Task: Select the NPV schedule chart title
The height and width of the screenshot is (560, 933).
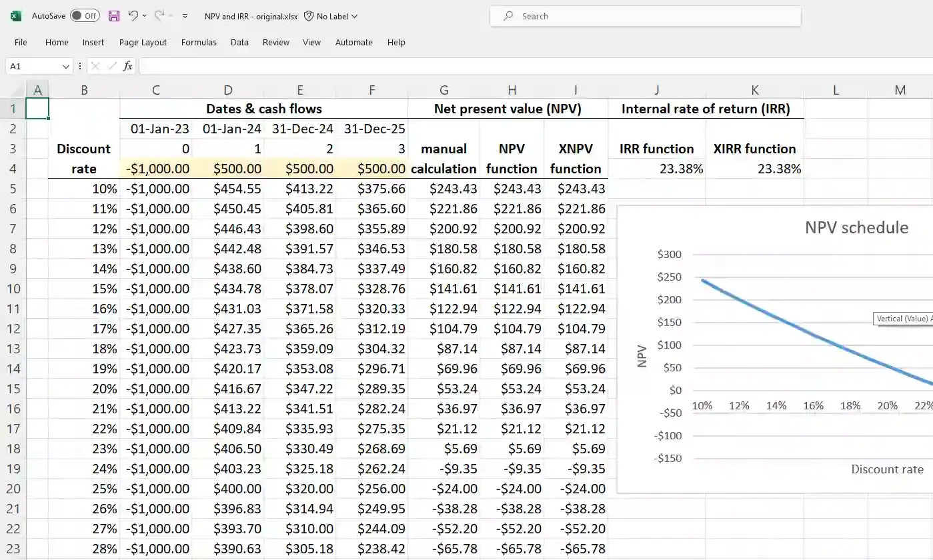Action: (x=856, y=227)
